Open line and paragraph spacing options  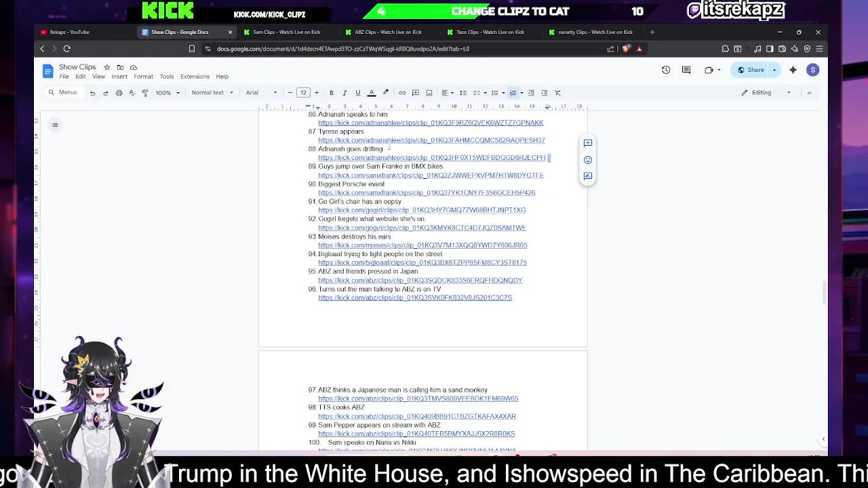click(x=463, y=93)
